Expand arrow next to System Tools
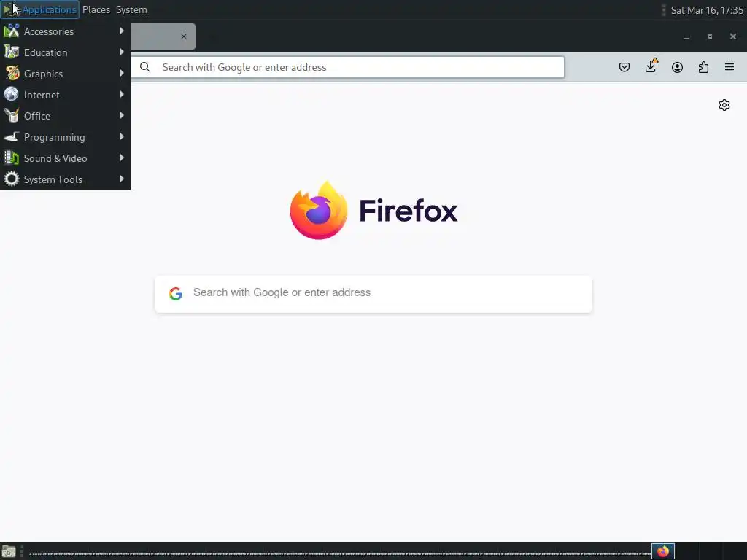747x560 pixels. click(x=122, y=179)
